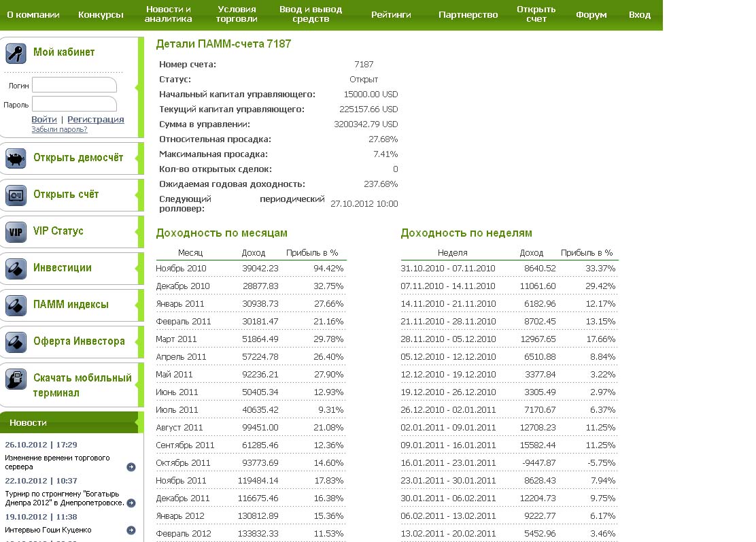Click the value 3200342.79 USD under management
This screenshot has height=542, width=756.
pyautogui.click(x=366, y=124)
